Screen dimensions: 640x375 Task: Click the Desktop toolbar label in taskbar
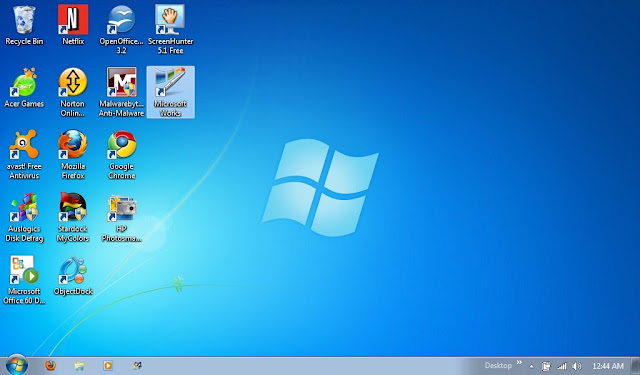pyautogui.click(x=498, y=366)
